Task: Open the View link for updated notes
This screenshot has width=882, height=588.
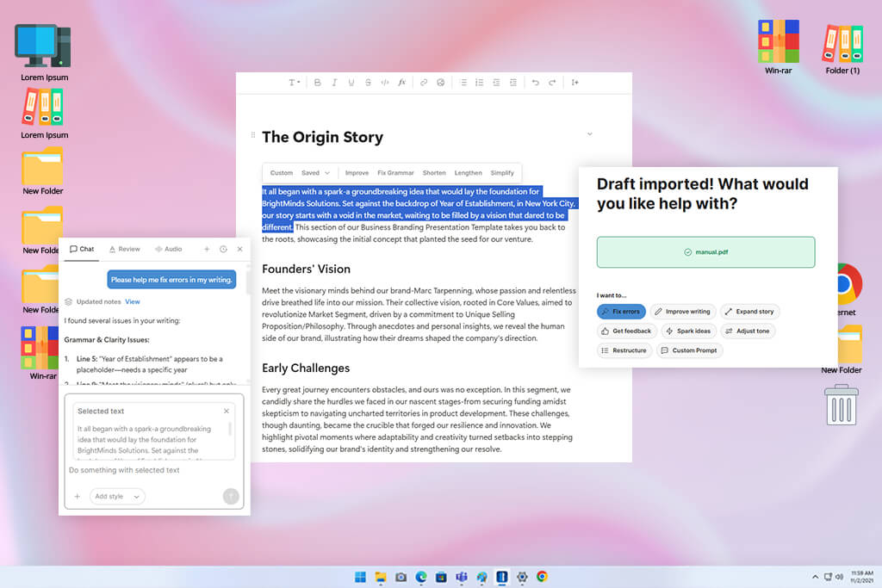Action: (132, 302)
